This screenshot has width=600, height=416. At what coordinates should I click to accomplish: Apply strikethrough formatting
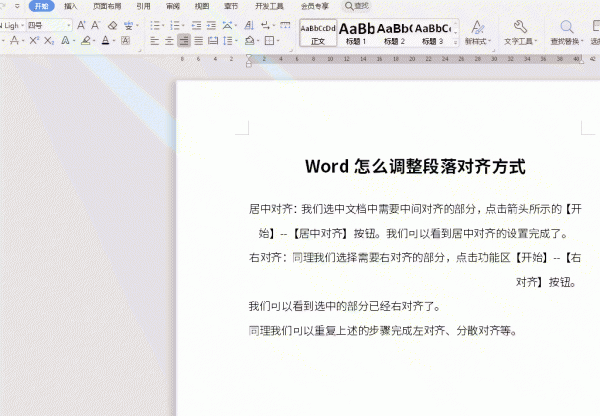point(15,40)
